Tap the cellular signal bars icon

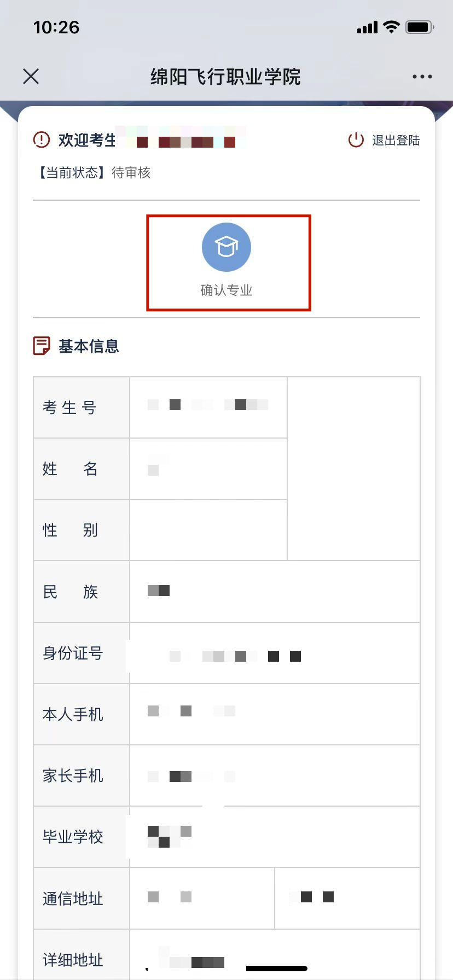click(x=367, y=27)
